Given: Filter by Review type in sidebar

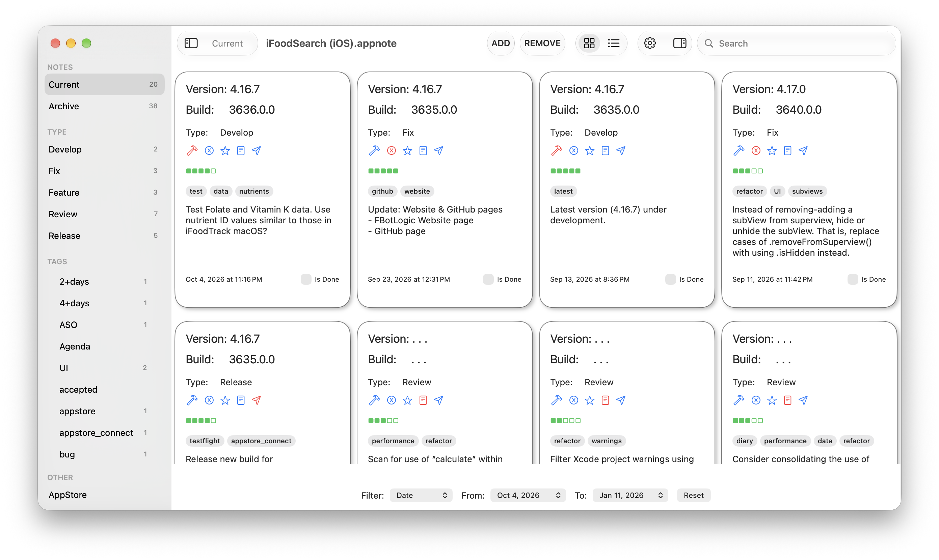Looking at the screenshot, I should tap(104, 214).
